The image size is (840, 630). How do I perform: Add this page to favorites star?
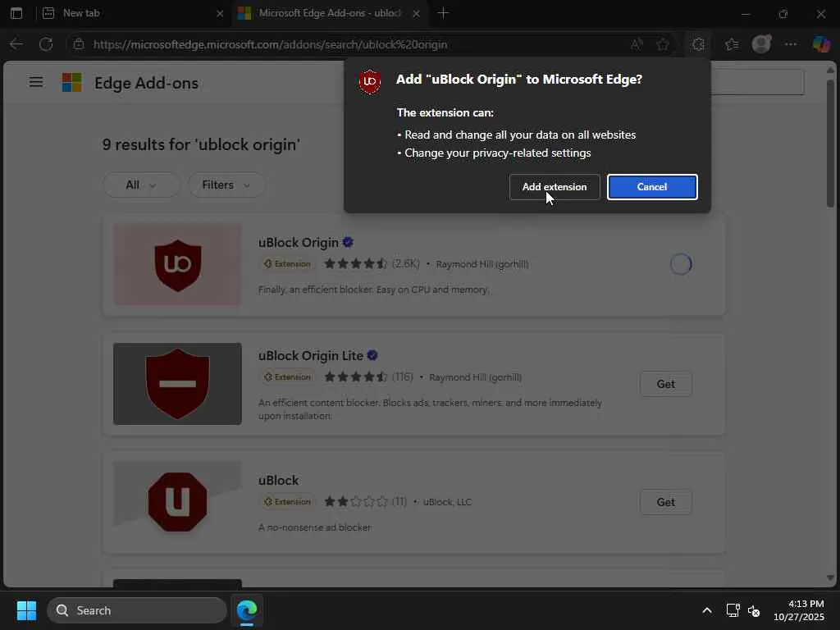[663, 44]
